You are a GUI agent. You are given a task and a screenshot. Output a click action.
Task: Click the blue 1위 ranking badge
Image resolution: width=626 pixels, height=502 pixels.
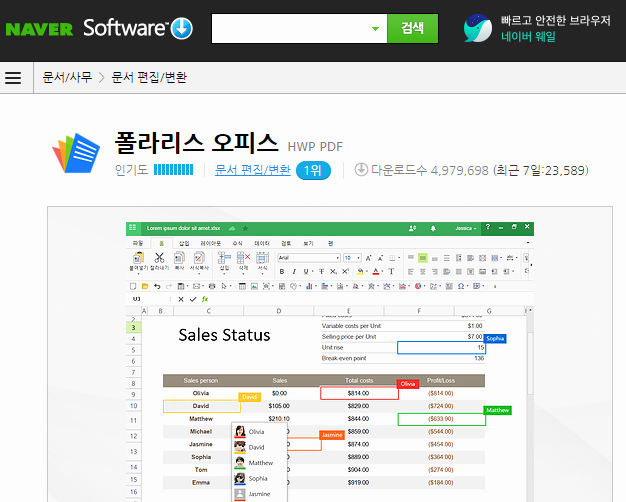pos(313,171)
